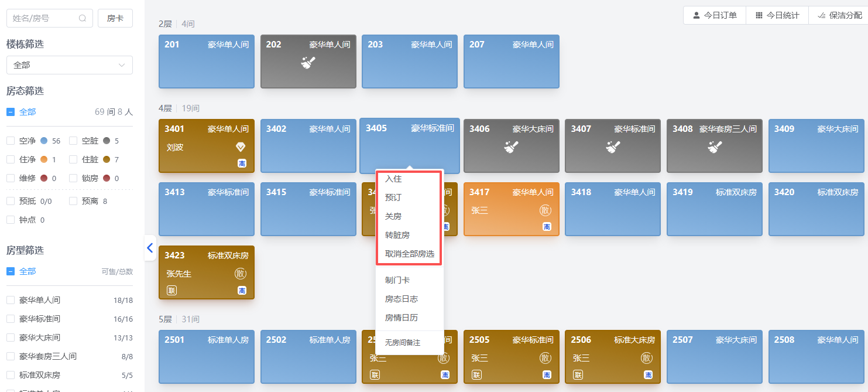Image resolution: width=868 pixels, height=392 pixels.
Task: Click the 离 badge on room 2505
Action: click(547, 374)
